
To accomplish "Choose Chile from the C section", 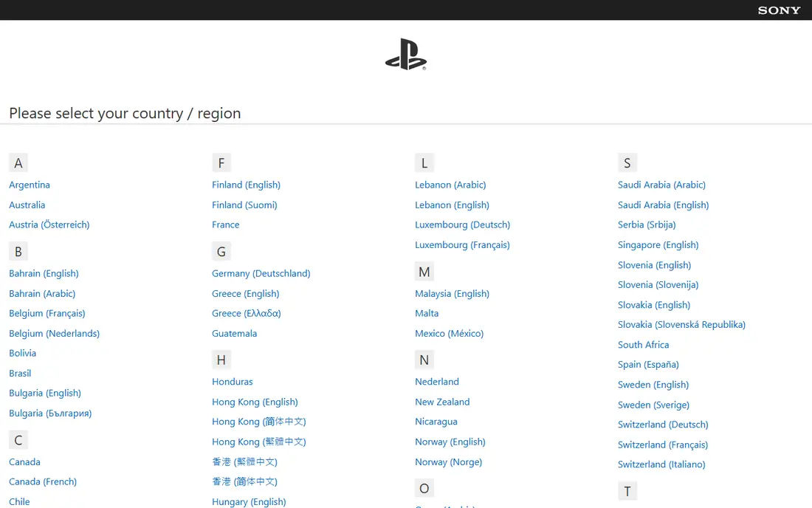I will point(19,502).
